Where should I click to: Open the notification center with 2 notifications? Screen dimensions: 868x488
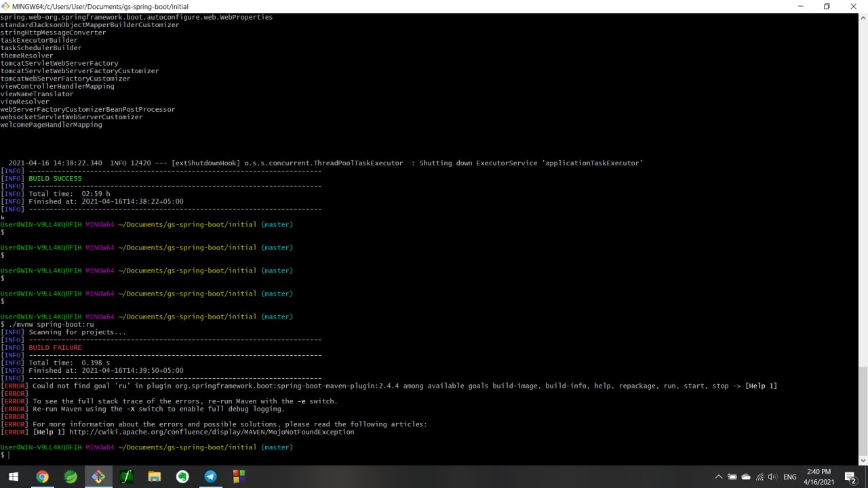click(x=850, y=477)
